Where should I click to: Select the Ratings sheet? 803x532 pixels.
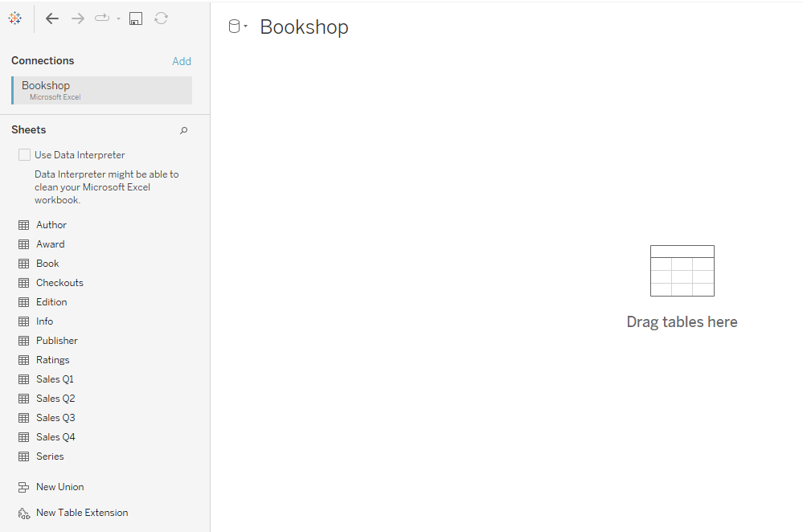53,360
